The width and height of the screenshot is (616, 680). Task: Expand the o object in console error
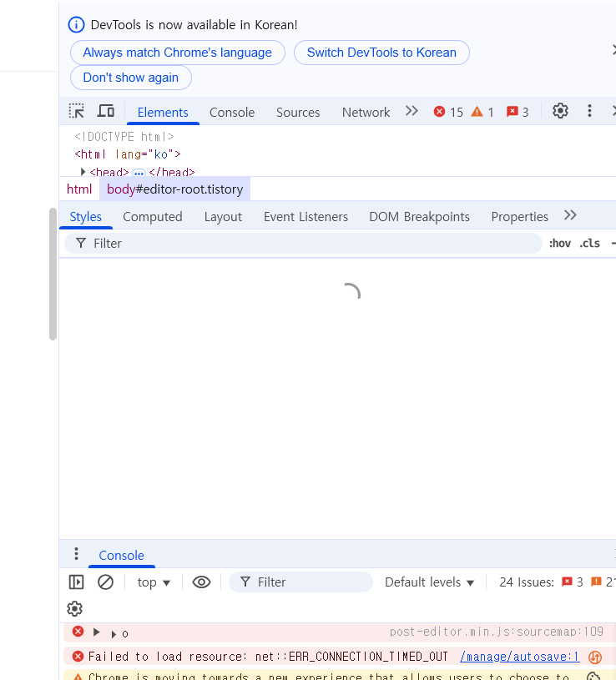[x=114, y=634]
